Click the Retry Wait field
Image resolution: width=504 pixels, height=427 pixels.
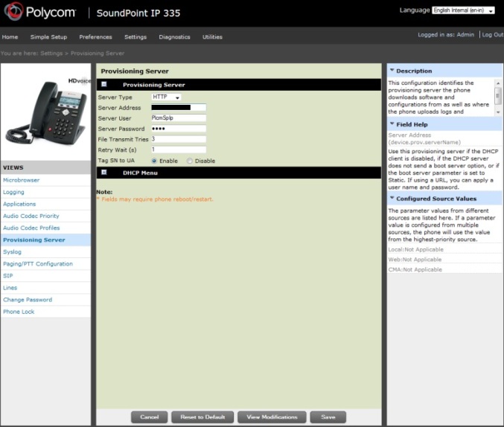coord(179,150)
